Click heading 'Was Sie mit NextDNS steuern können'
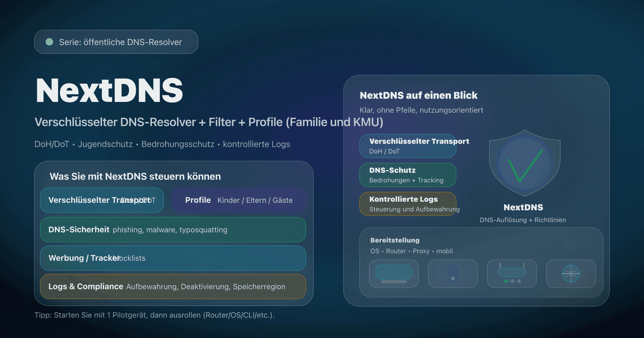644x338 pixels. 135,176
